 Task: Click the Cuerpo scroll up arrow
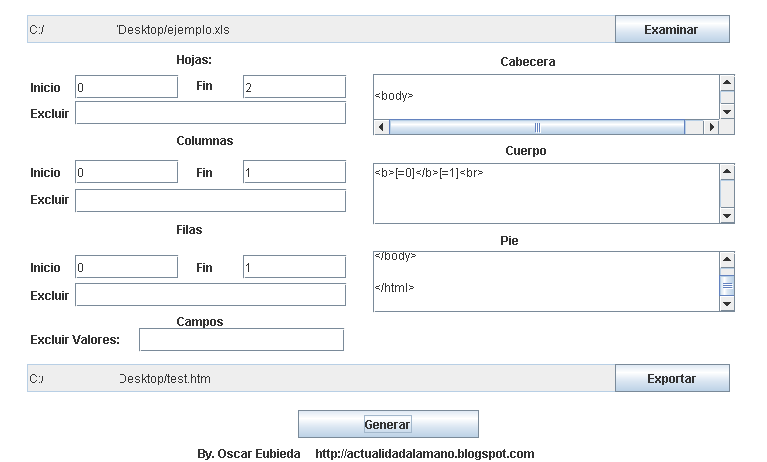click(727, 172)
